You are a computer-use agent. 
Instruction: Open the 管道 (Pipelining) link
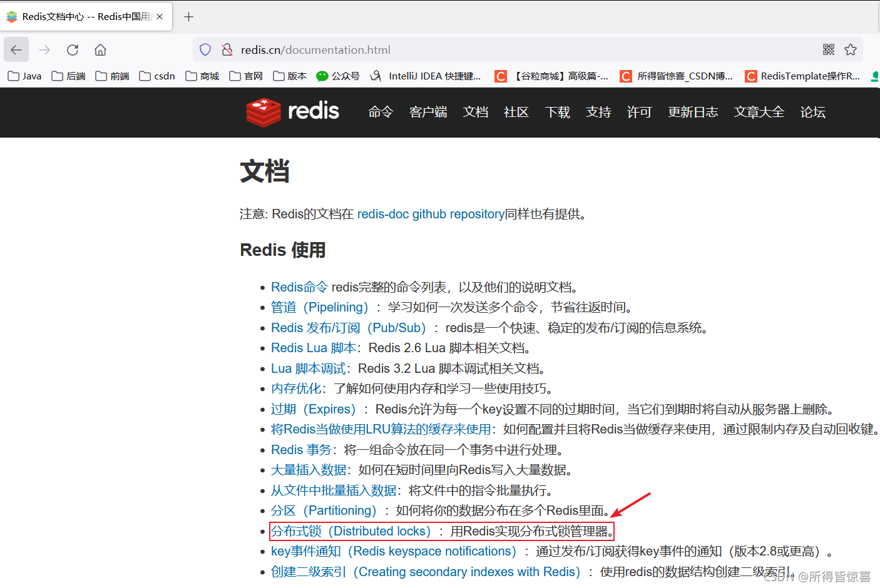(x=319, y=307)
